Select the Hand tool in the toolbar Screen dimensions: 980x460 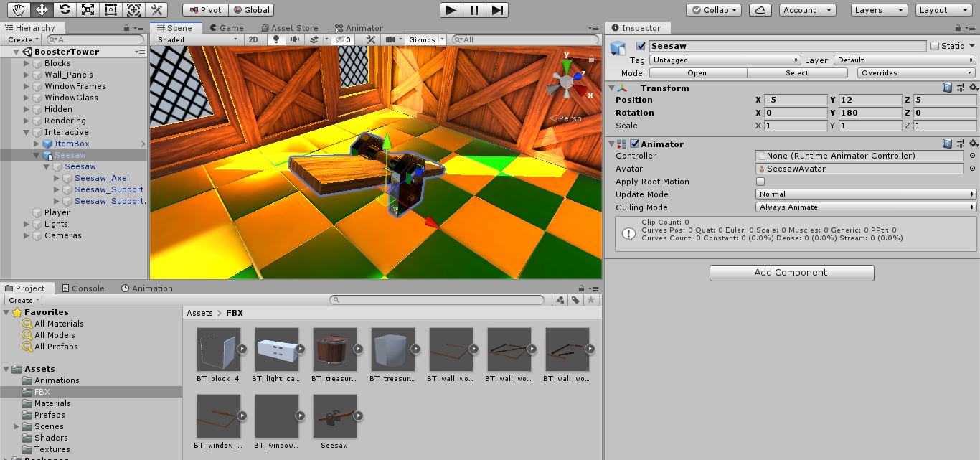coord(17,9)
